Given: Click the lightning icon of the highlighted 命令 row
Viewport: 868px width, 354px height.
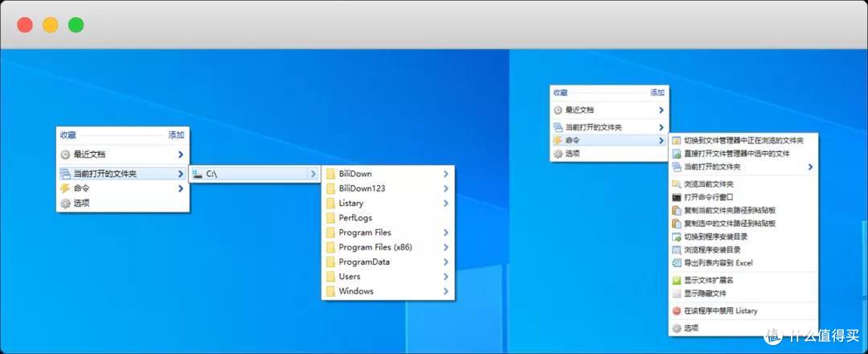Looking at the screenshot, I should click(558, 141).
